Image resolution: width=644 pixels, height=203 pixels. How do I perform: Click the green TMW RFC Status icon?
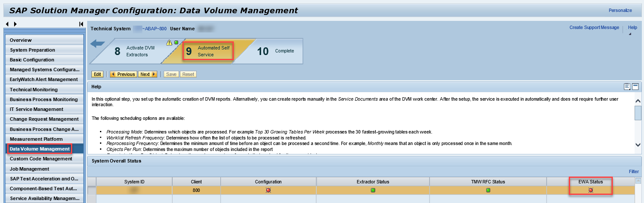point(488,190)
